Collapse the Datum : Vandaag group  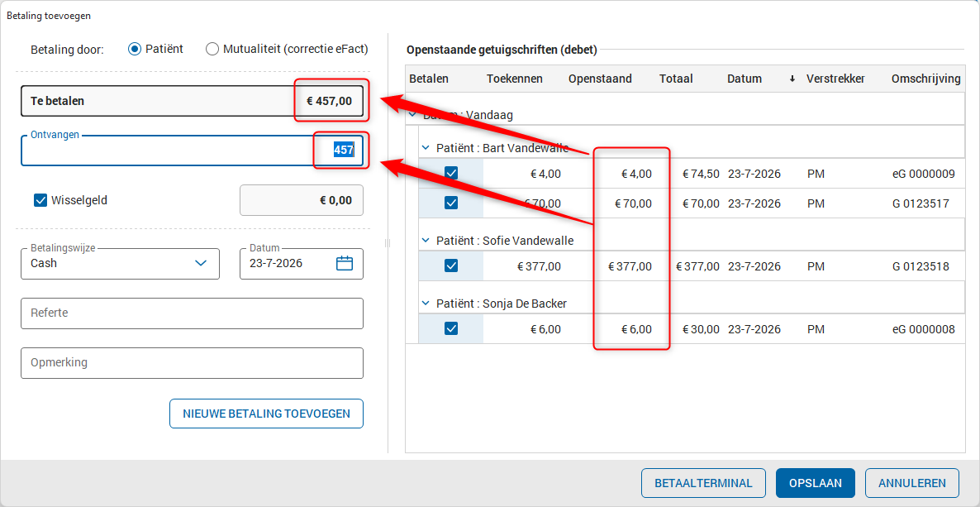[x=412, y=115]
